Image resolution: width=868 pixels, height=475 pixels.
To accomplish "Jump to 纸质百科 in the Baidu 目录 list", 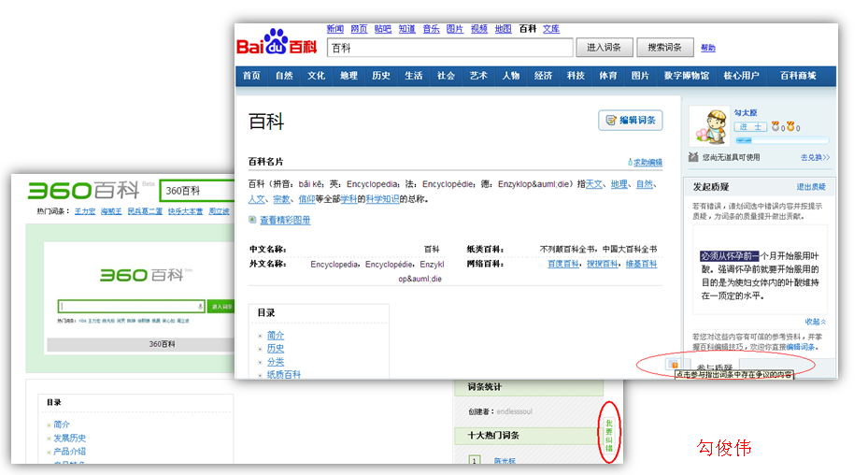I will pos(284,375).
